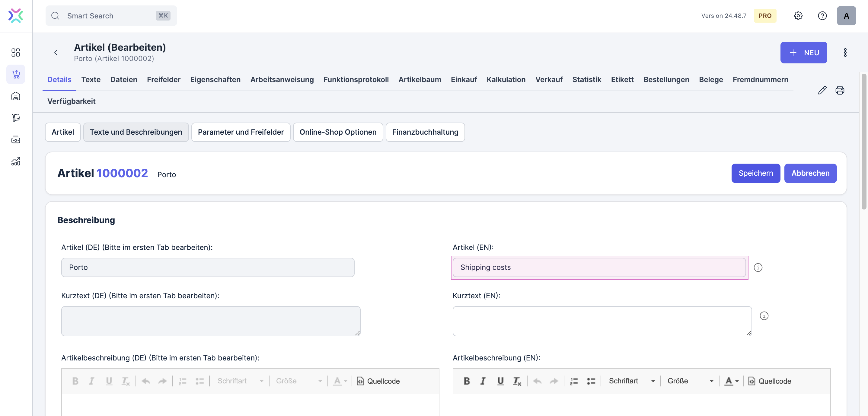Open the analytics chart sidebar icon
Screen dimensions: 868x416
(x=16, y=162)
